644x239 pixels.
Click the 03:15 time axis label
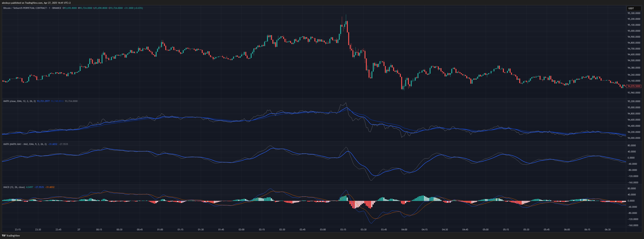coord(343,230)
